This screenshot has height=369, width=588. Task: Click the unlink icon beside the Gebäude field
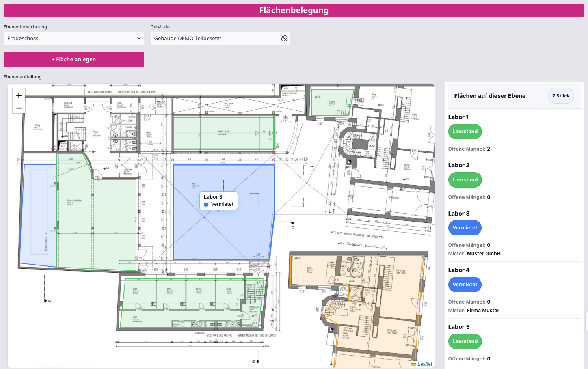tap(284, 38)
